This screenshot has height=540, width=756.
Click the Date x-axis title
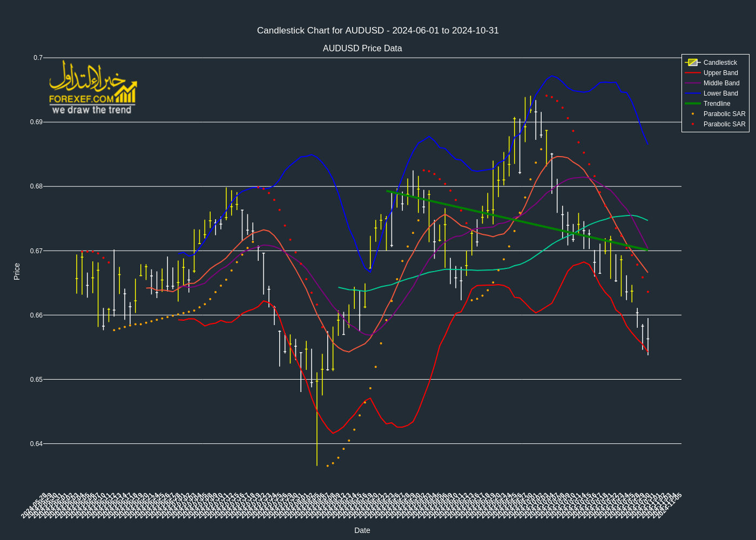click(362, 530)
